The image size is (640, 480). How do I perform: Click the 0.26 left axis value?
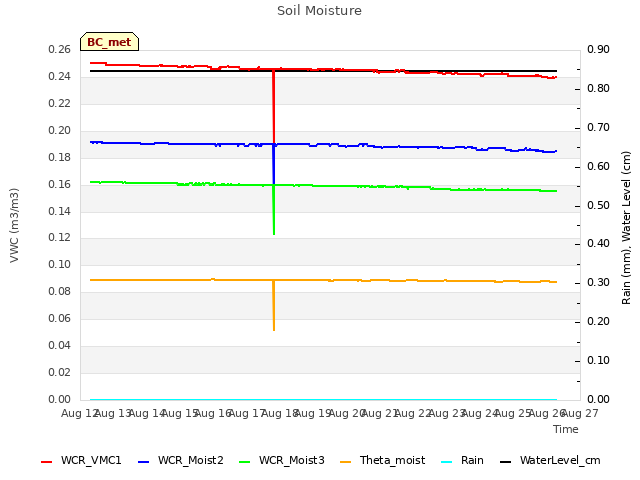60,49
